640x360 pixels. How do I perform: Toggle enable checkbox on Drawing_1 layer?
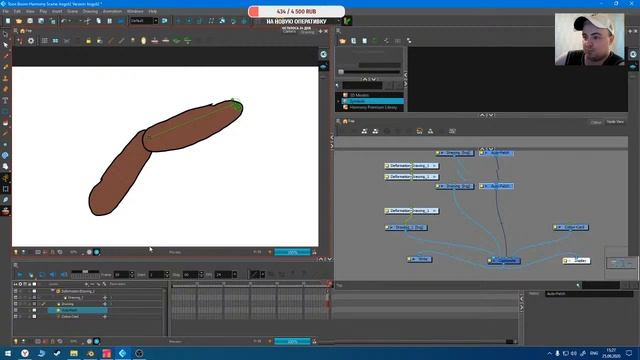16,298
